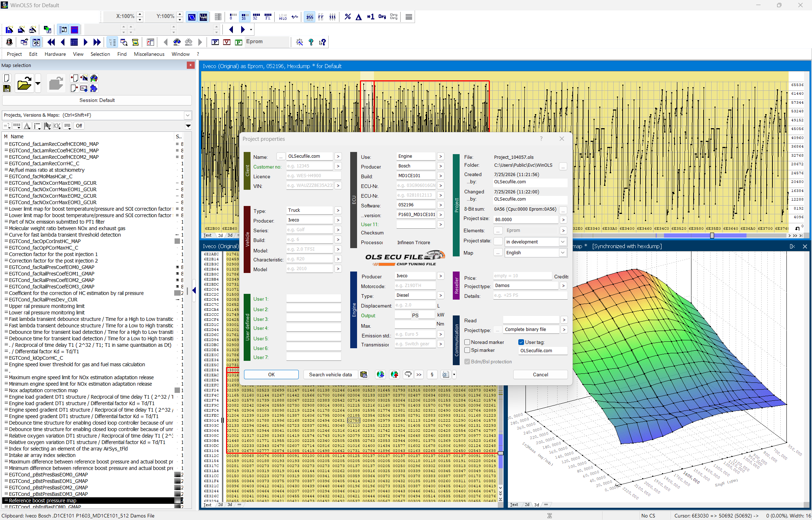Expand the arrow next to Vehicle Type field
Screen dimensions: 812x520
tap(338, 210)
